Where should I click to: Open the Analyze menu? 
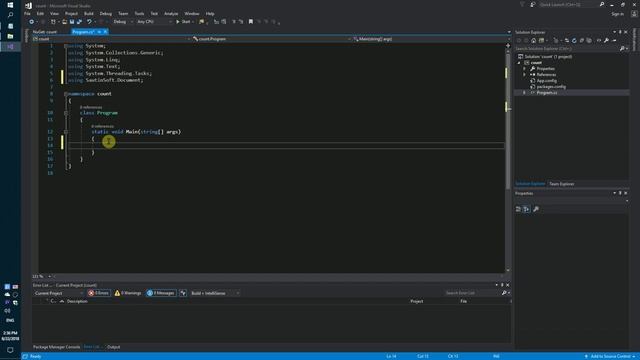point(171,13)
